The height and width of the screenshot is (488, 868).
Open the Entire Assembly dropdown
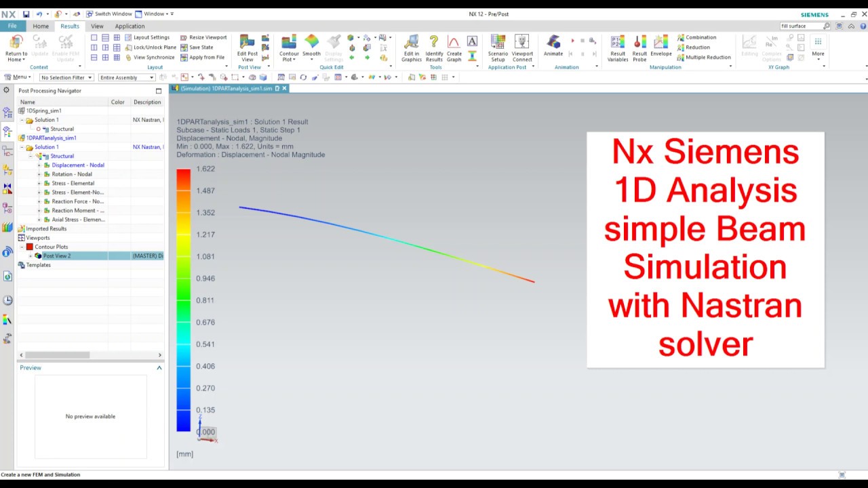pos(127,77)
